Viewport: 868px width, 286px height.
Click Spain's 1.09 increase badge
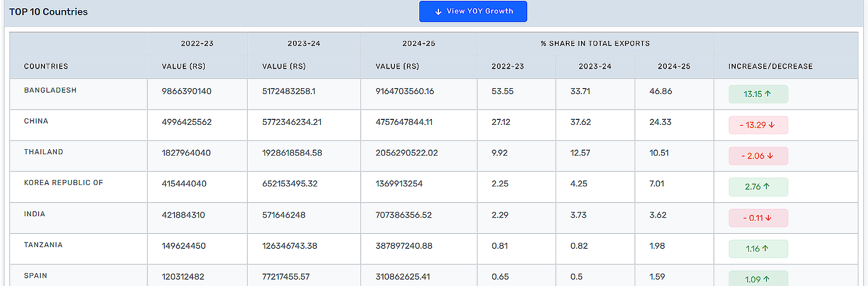point(758,279)
